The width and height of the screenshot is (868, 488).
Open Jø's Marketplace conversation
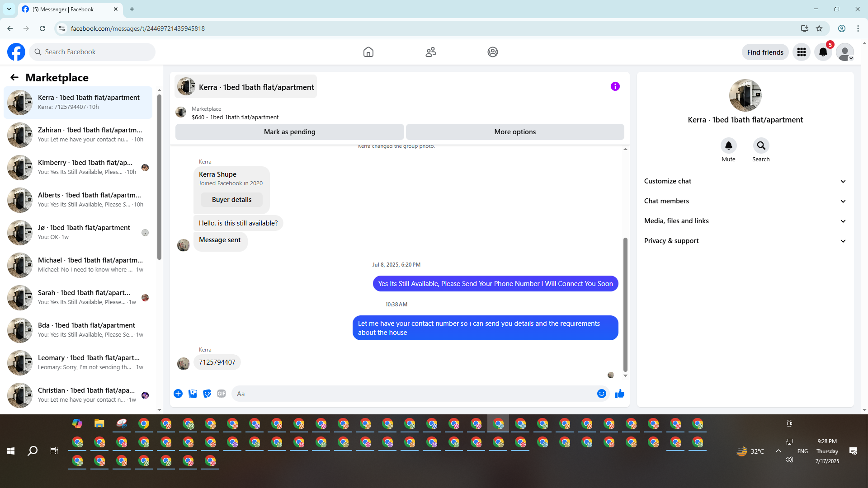[78, 232]
